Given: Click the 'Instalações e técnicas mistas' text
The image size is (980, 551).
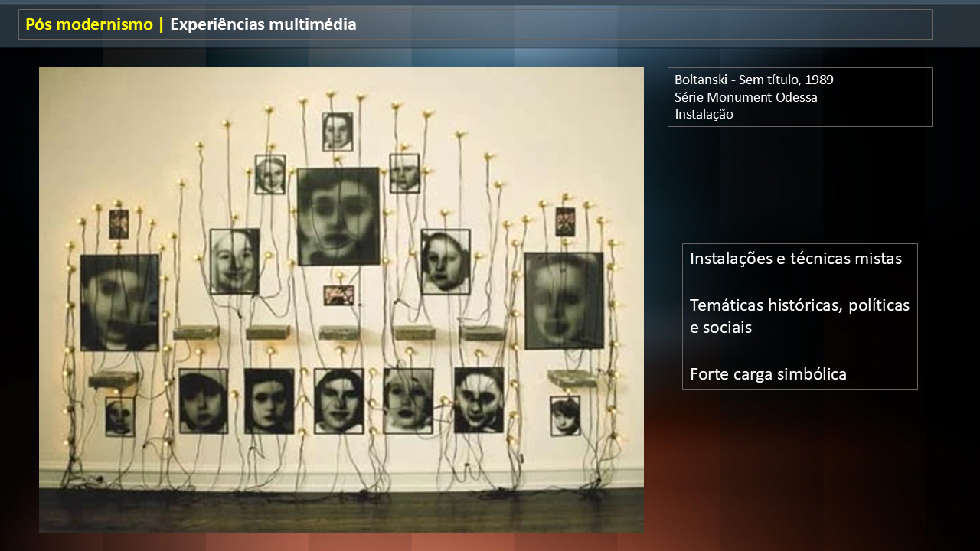Looking at the screenshot, I should (x=795, y=259).
